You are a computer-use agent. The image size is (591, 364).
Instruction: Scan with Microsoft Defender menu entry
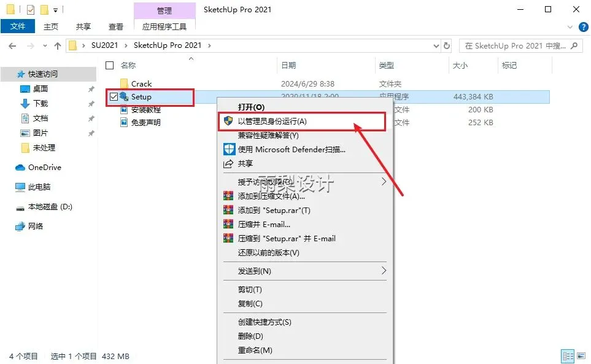click(x=292, y=150)
